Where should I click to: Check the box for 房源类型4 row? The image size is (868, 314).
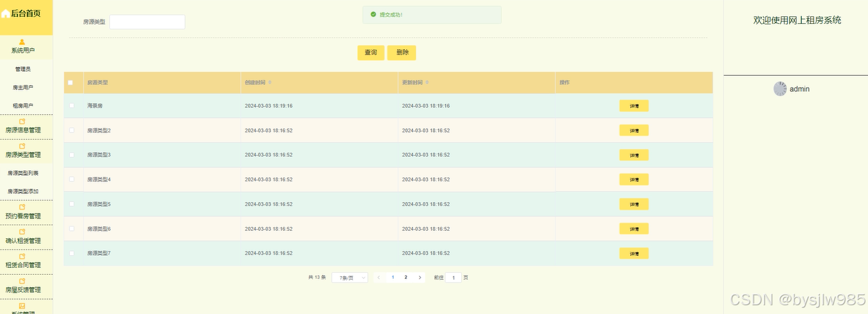[x=71, y=180]
